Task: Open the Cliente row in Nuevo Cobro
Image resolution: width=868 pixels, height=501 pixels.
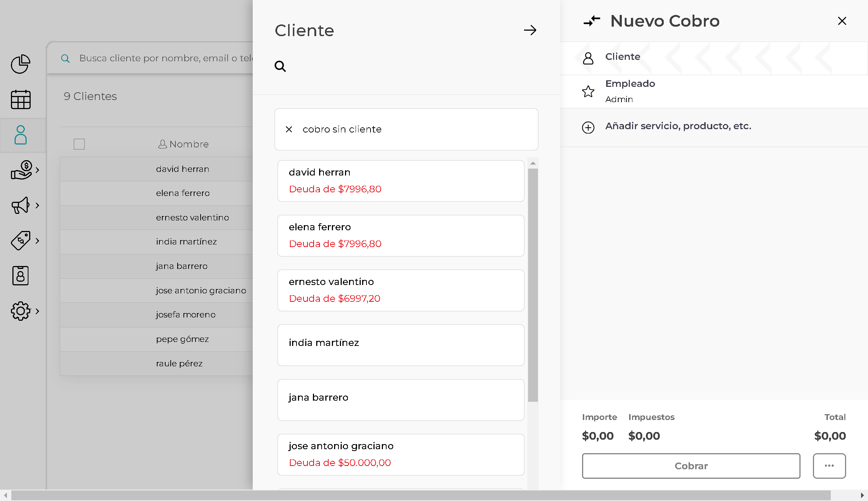Action: [x=714, y=58]
